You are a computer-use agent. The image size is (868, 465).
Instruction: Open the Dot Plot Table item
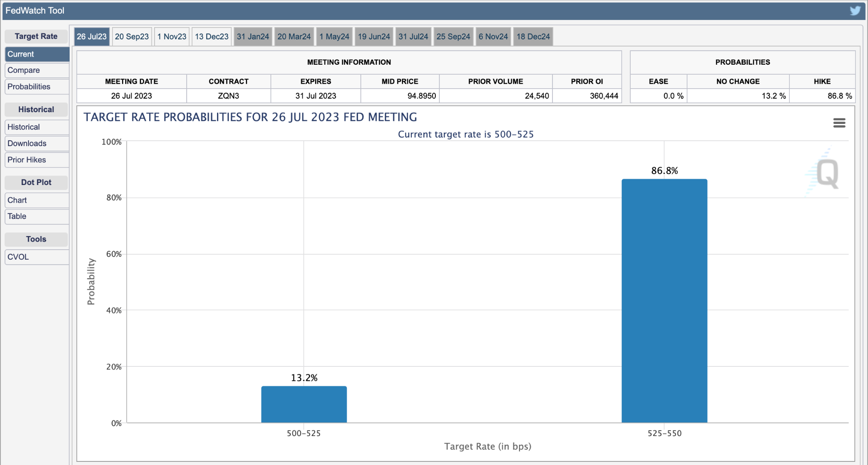click(x=37, y=216)
